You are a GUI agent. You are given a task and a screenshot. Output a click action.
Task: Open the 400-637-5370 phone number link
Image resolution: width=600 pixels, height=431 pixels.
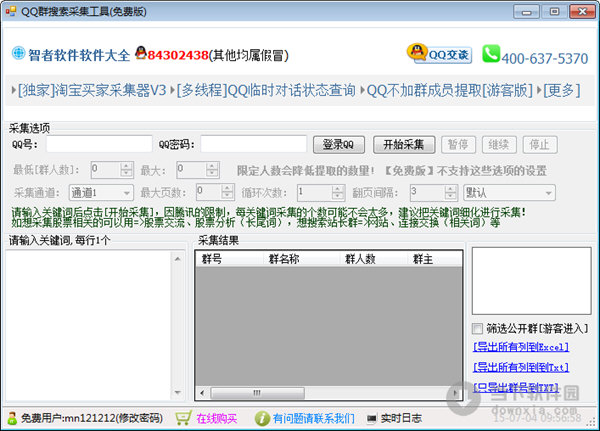coord(545,59)
